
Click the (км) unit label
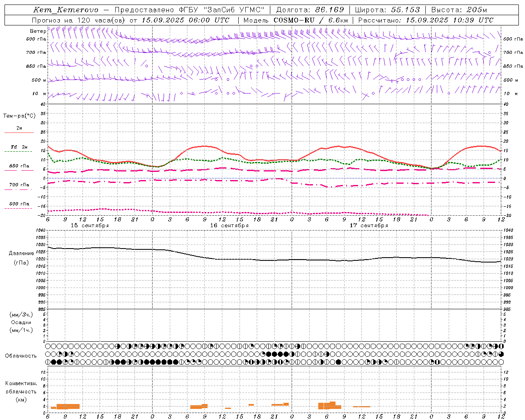click(21, 399)
